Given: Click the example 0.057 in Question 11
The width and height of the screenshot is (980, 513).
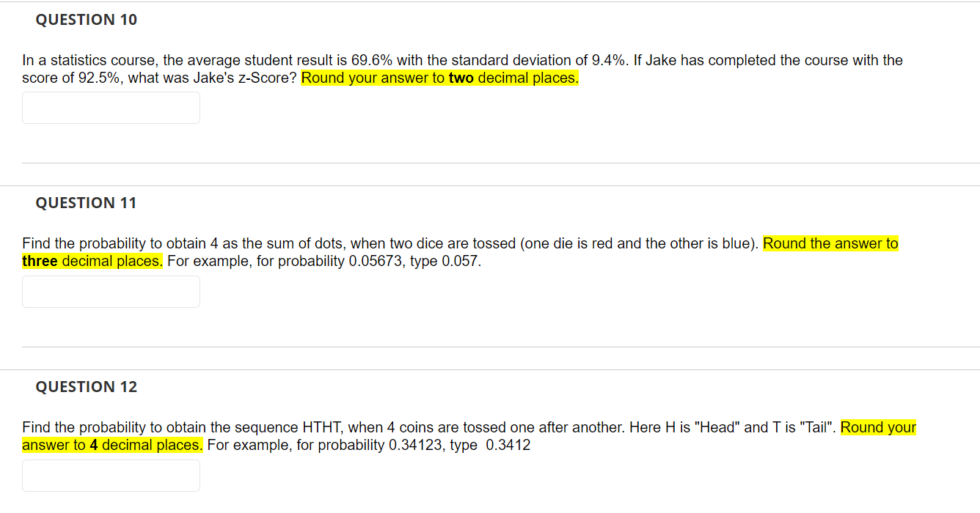Looking at the screenshot, I should point(461,261).
